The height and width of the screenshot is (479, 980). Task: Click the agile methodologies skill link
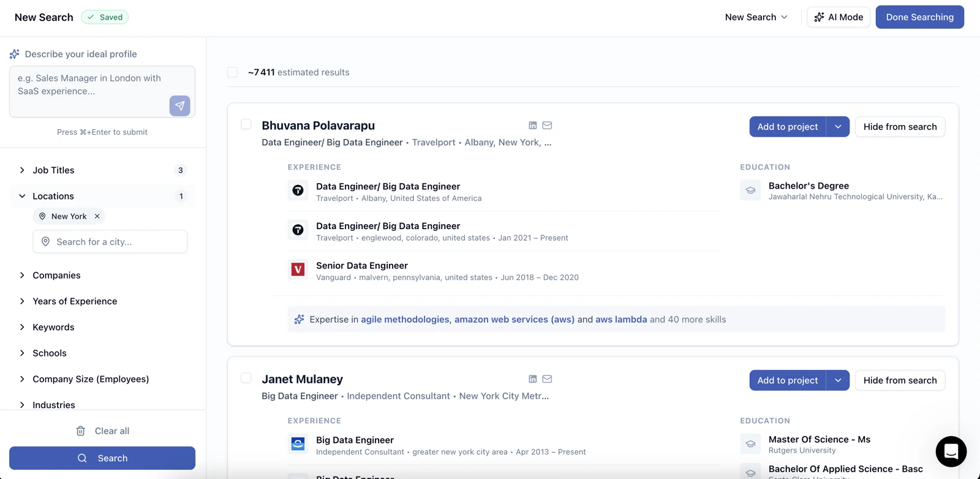point(405,319)
